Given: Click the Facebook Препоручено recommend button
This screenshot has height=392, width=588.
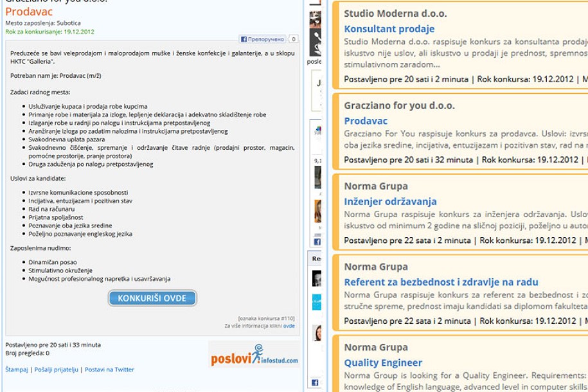Looking at the screenshot, I should pos(262,39).
